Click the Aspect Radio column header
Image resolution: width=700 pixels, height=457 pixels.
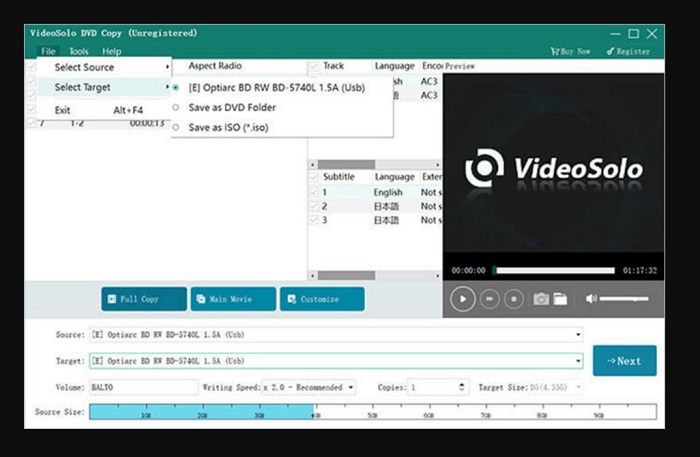click(x=215, y=66)
